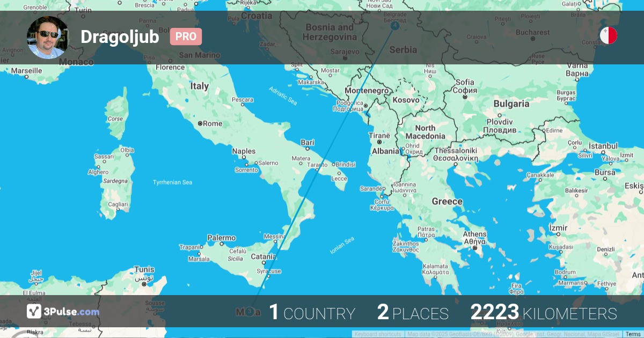
Task: Click the PRO badge next to Dragoljub
Action: pos(186,36)
